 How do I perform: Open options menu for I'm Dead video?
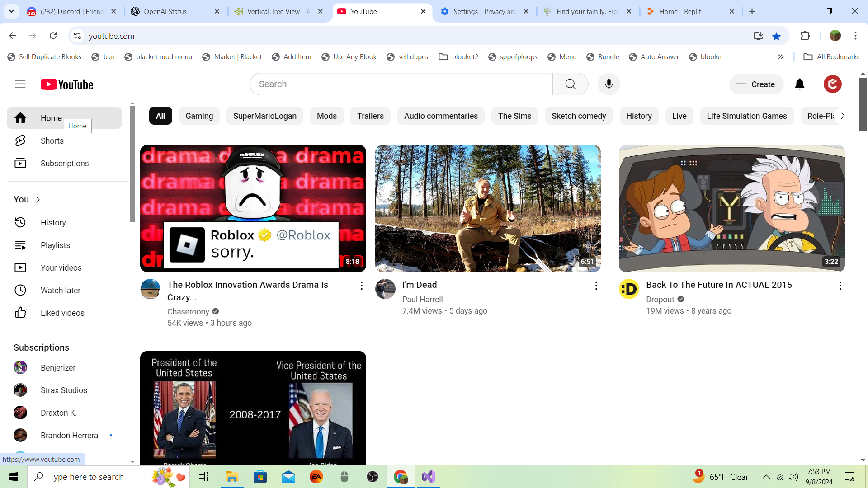coord(596,286)
